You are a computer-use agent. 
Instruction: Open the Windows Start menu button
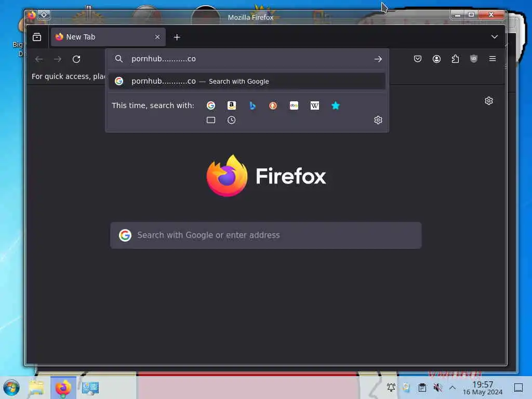tap(11, 388)
